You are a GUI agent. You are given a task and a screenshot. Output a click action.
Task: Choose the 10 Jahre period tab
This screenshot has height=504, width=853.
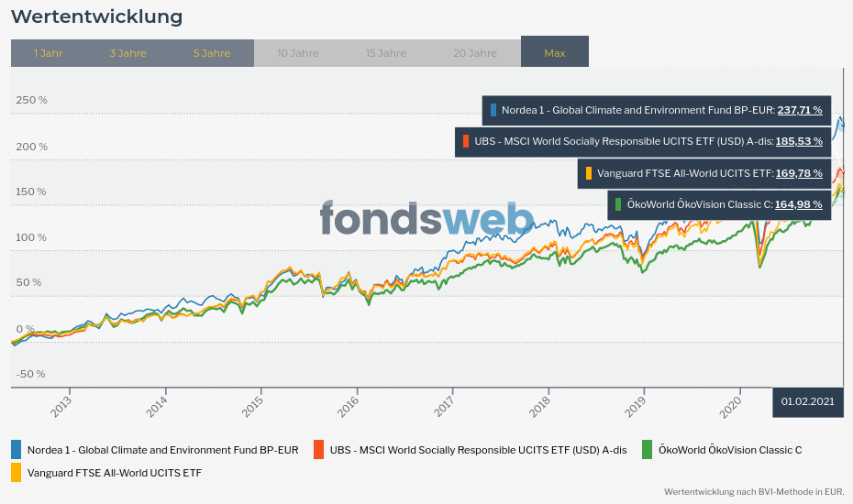tap(298, 53)
